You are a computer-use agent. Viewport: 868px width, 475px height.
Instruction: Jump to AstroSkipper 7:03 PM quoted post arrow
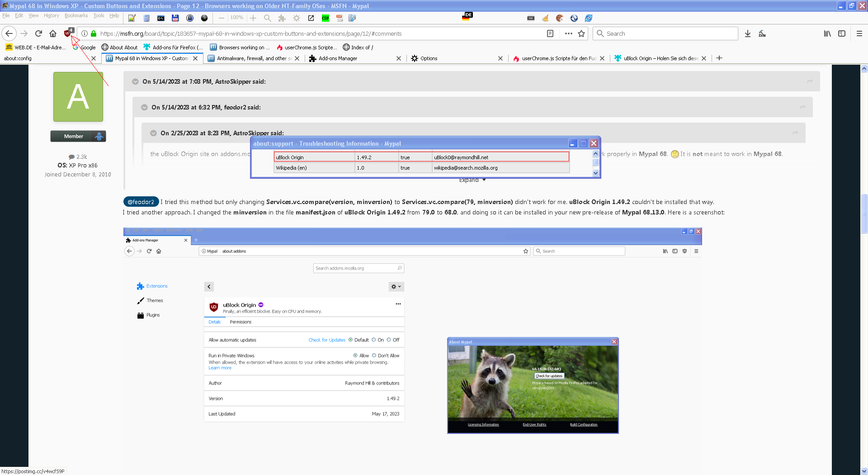(x=810, y=81)
